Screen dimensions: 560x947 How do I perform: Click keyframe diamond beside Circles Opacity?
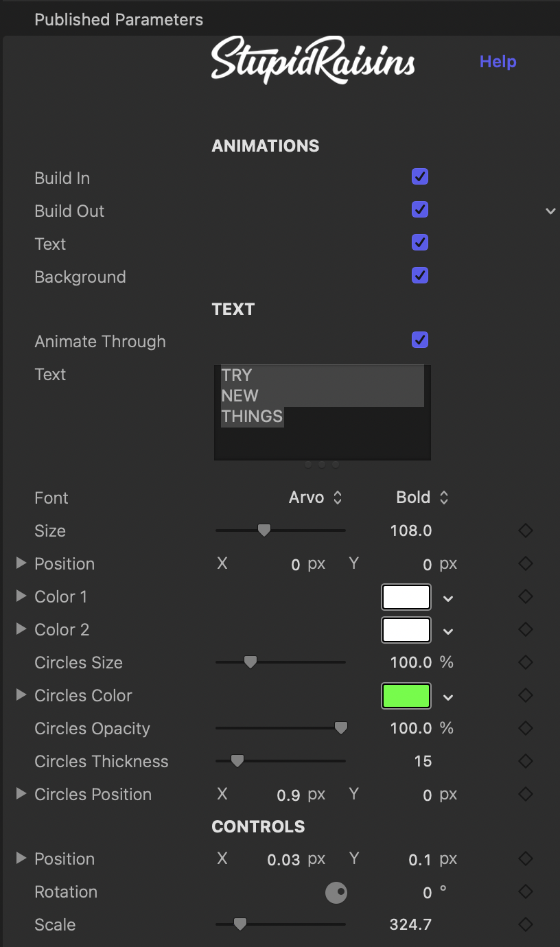pos(526,728)
